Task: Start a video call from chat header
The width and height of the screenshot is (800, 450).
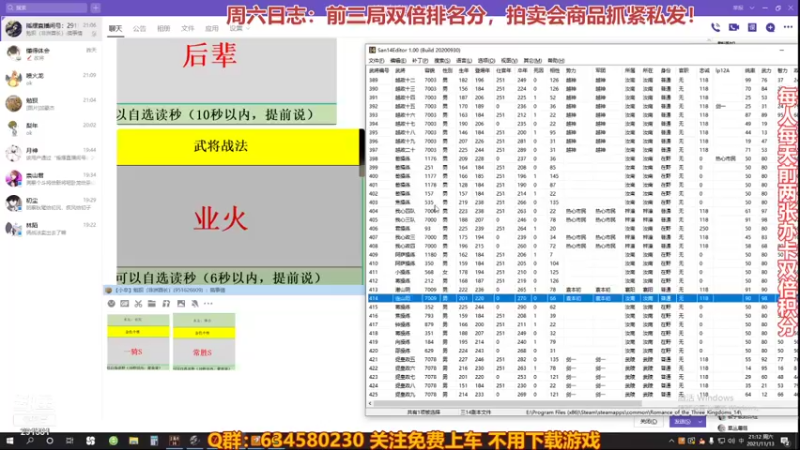Action: pyautogui.click(x=734, y=28)
